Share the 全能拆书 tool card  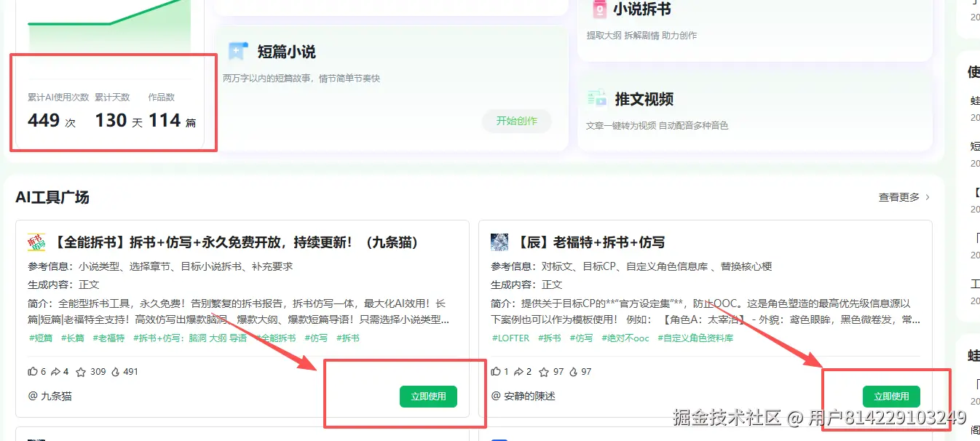tap(55, 371)
